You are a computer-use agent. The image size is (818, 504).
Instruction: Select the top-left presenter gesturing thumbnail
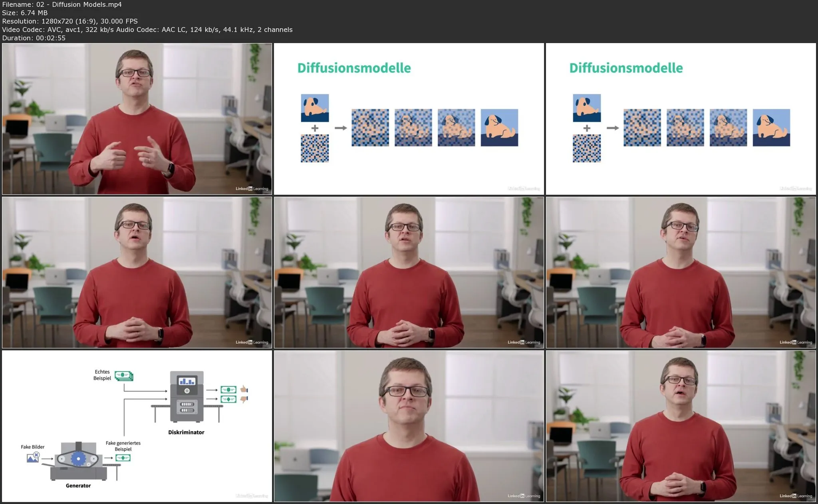pos(137,119)
